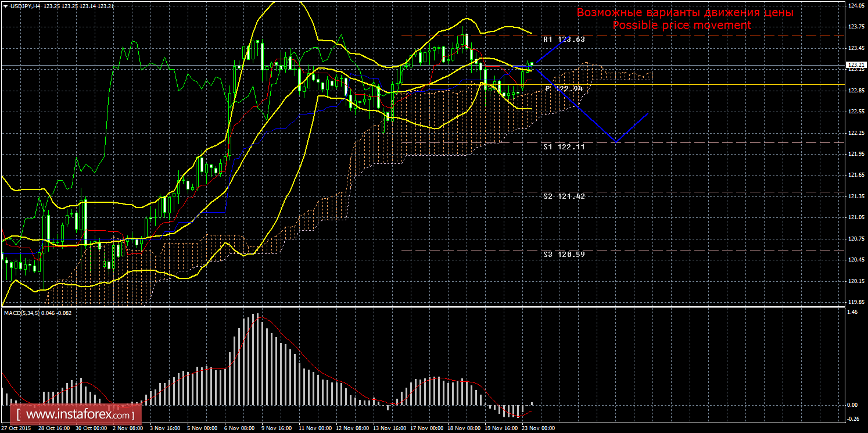
Task: Click the Russian red heading text on chart
Action: (684, 12)
